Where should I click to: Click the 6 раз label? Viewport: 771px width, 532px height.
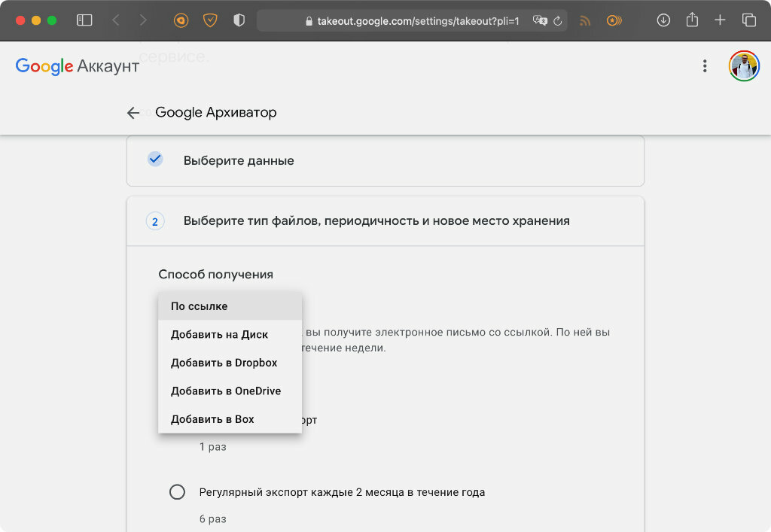(212, 518)
